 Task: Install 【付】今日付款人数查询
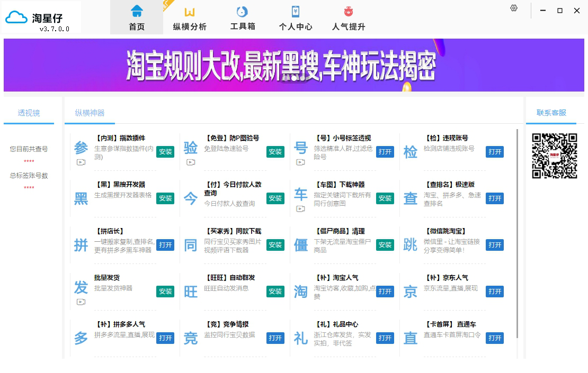click(x=275, y=198)
